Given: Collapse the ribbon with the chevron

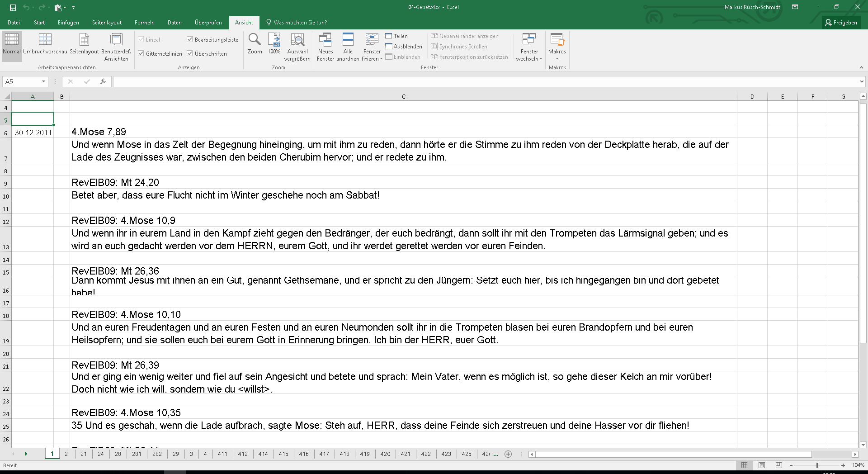Looking at the screenshot, I should click(x=861, y=67).
